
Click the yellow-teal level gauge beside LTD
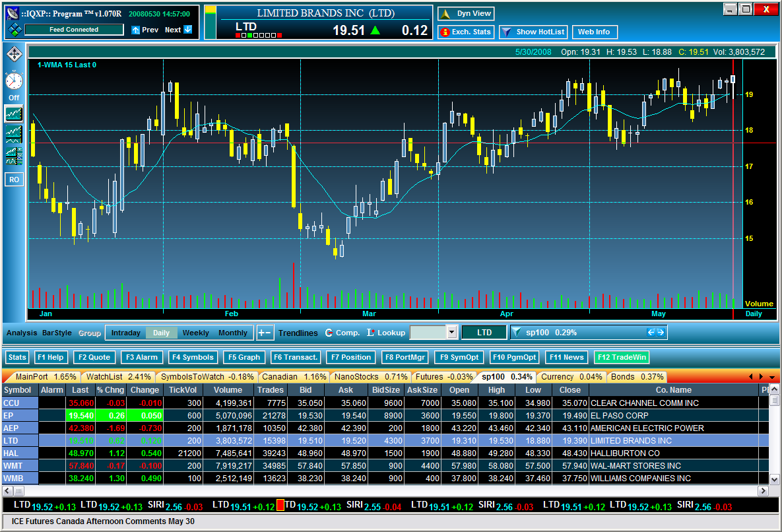coord(211,22)
